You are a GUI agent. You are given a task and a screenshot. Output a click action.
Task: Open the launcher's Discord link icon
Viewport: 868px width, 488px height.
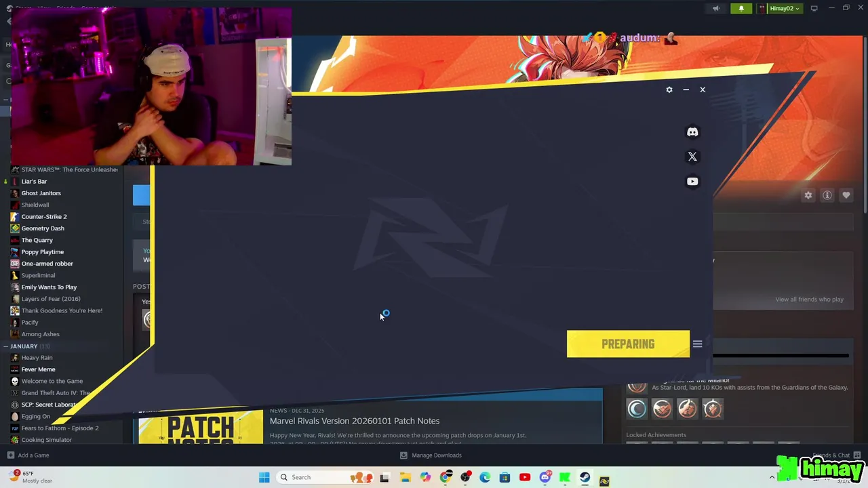click(692, 132)
